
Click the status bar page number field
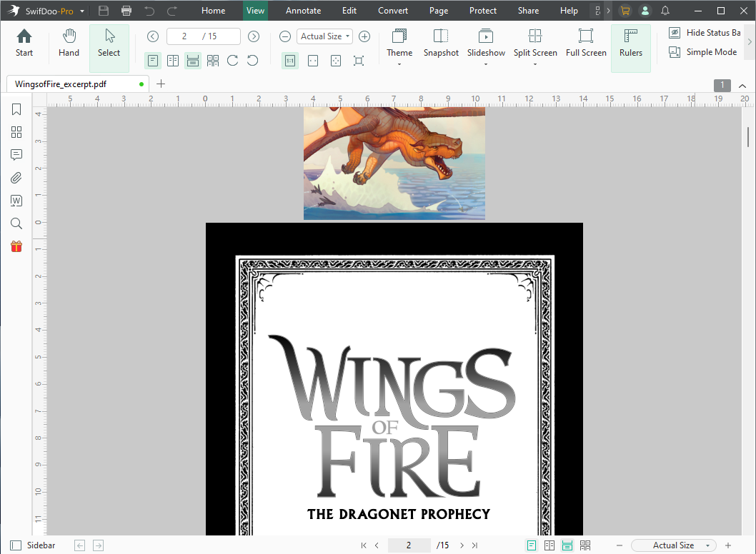(409, 545)
